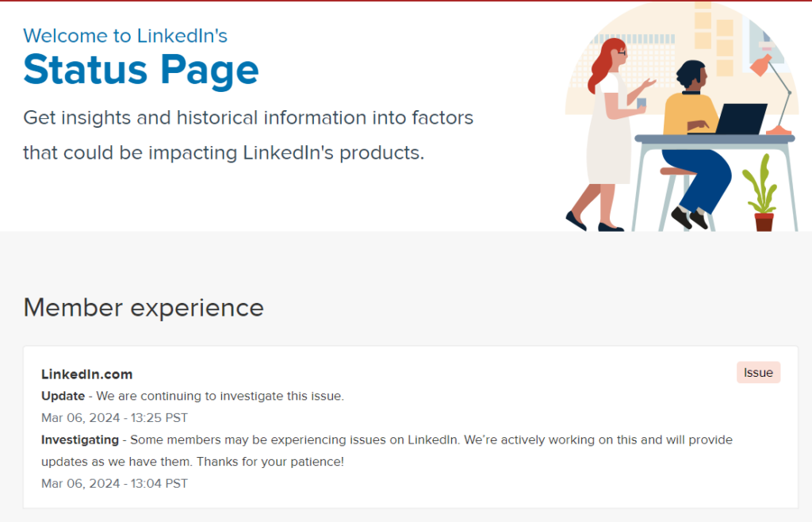Click the desk lamp in the illustration
812x522 pixels.
[772, 87]
